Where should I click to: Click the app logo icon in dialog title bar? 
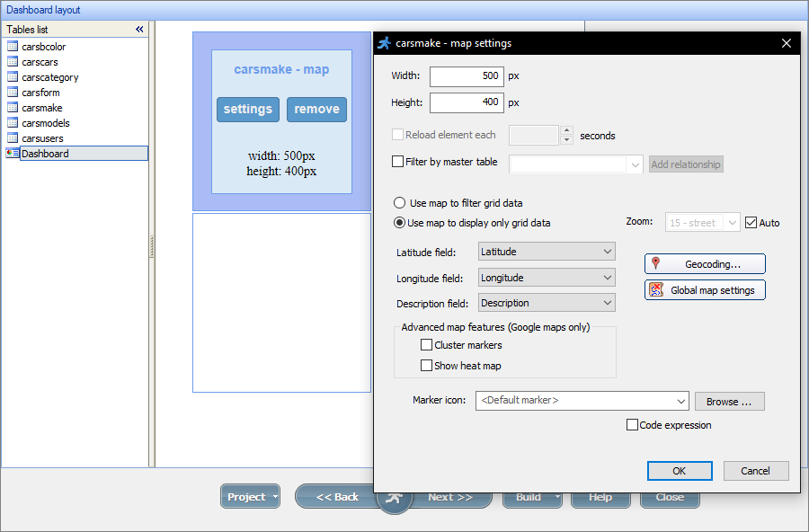[x=385, y=42]
